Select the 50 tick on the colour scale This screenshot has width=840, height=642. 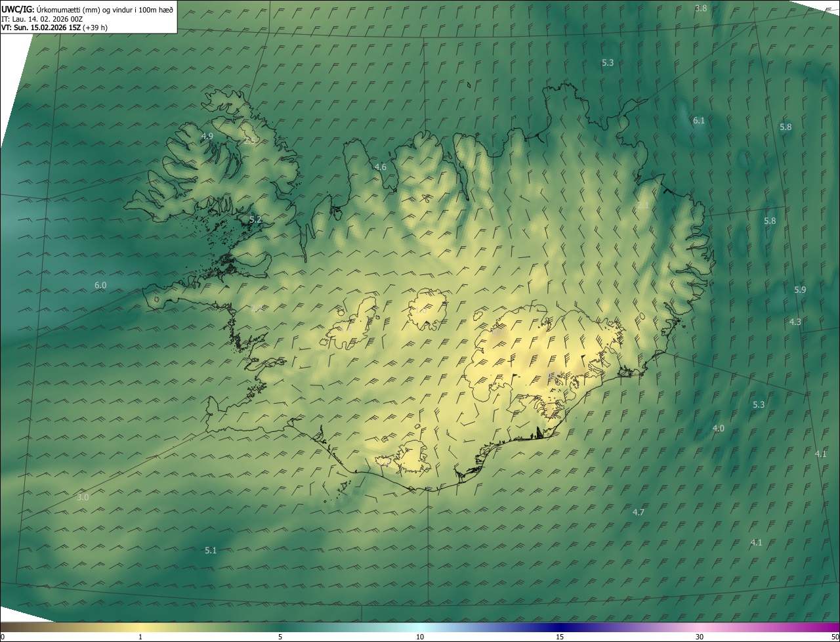[x=835, y=637]
